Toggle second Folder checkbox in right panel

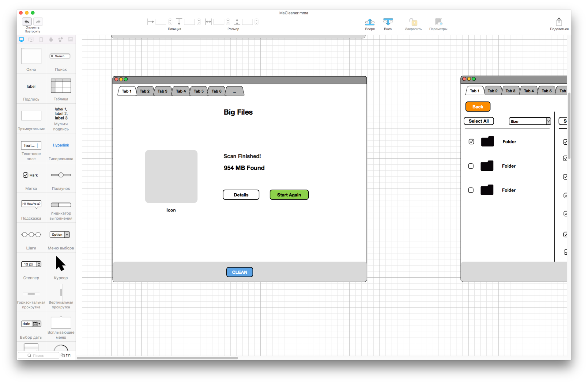[x=471, y=166]
